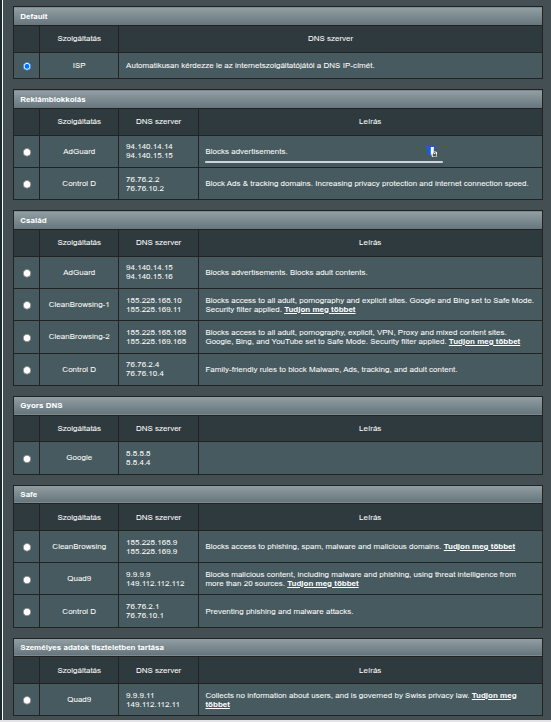Click the Automatikusan kérdezze le description text
The image size is (551, 722).
coord(250,65)
